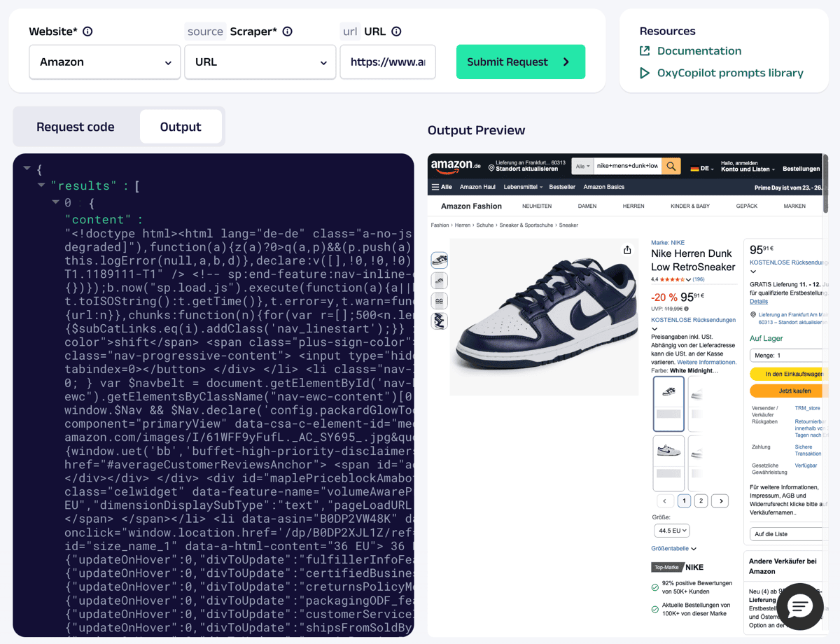Expand the Größentabelle link
The height and width of the screenshot is (644, 840).
[x=673, y=549]
